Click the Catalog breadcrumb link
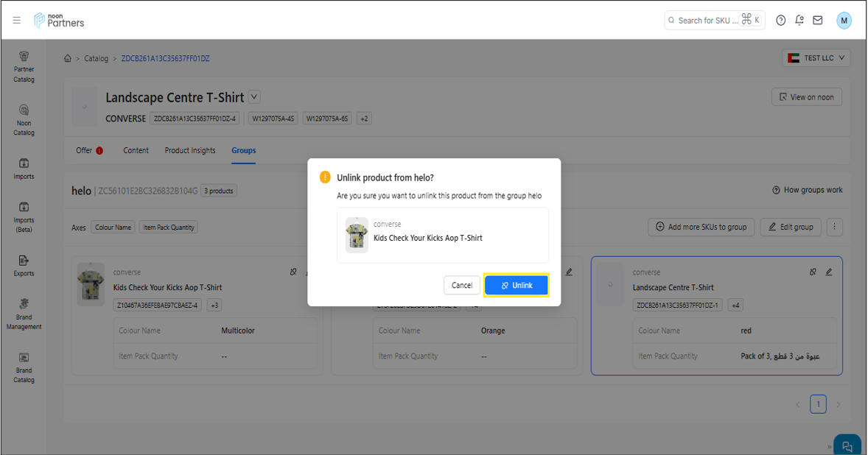Screen dimensions: 868x455 [x=96, y=58]
